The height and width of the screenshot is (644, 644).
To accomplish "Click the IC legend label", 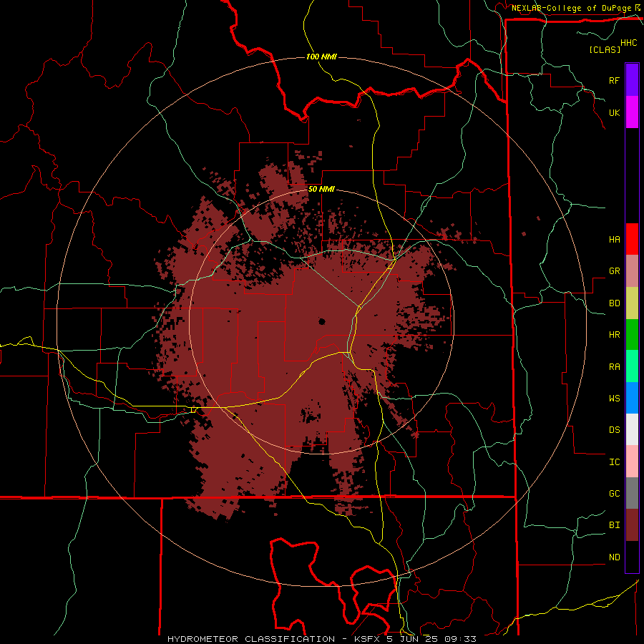I will pos(615,462).
